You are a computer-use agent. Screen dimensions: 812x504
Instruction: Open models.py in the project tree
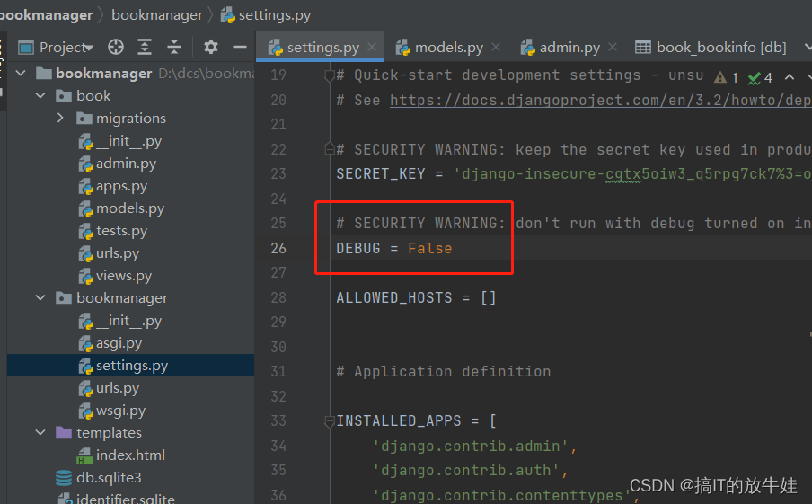[x=121, y=208]
